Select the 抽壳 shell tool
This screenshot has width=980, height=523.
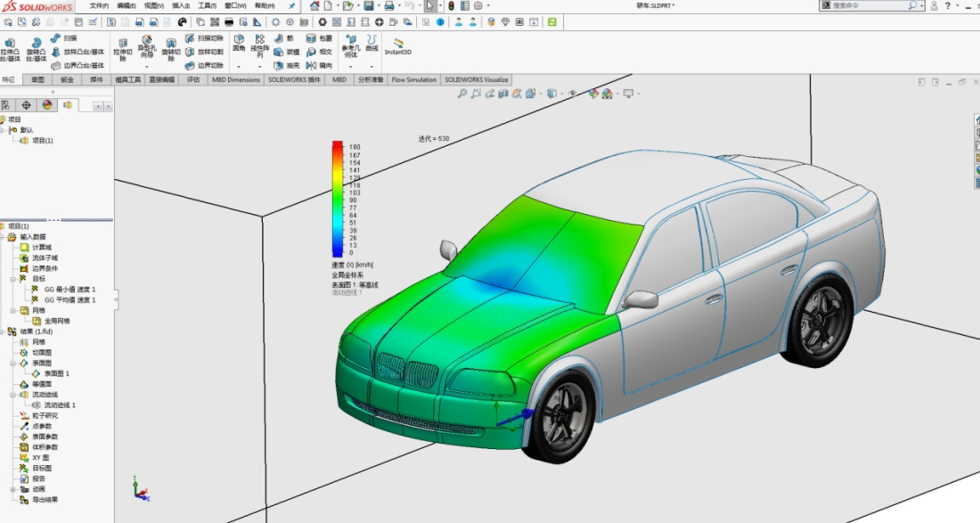(287, 65)
